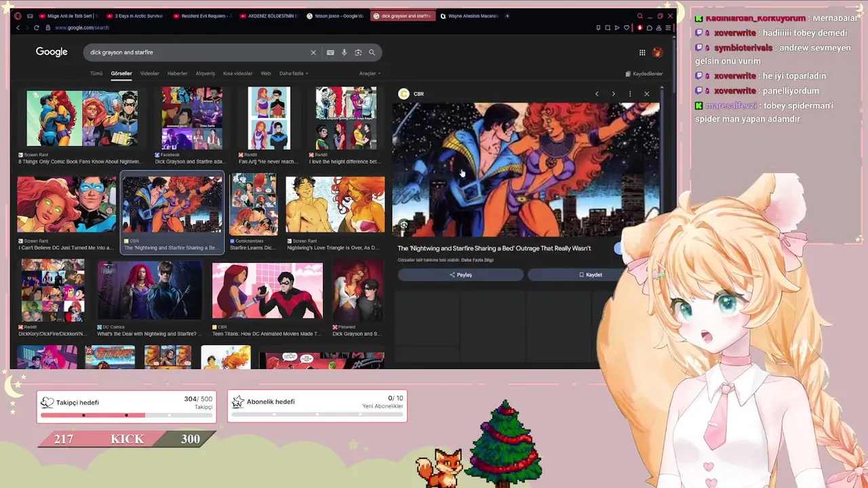Open a new browser tab
This screenshot has width=868, height=488.
tap(508, 16)
